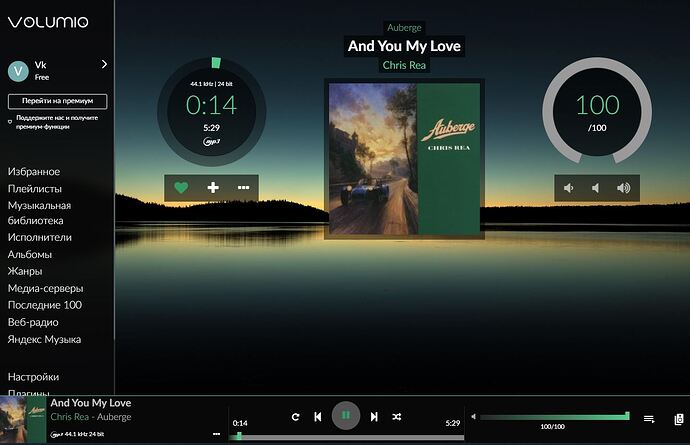Click the Volumio logo
Image resolution: width=690 pixels, height=445 pixels.
coord(48,22)
